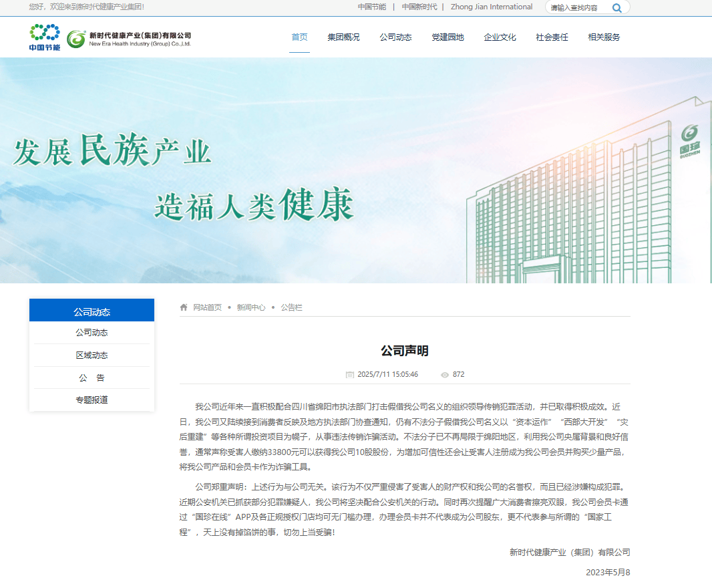
Task: Open the 企业文化 navigation menu
Action: point(500,37)
